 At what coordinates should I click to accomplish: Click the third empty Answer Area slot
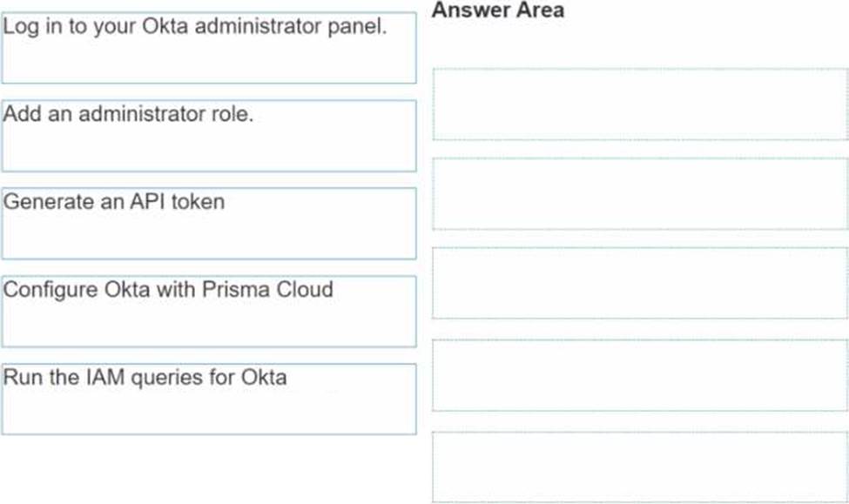(x=640, y=283)
